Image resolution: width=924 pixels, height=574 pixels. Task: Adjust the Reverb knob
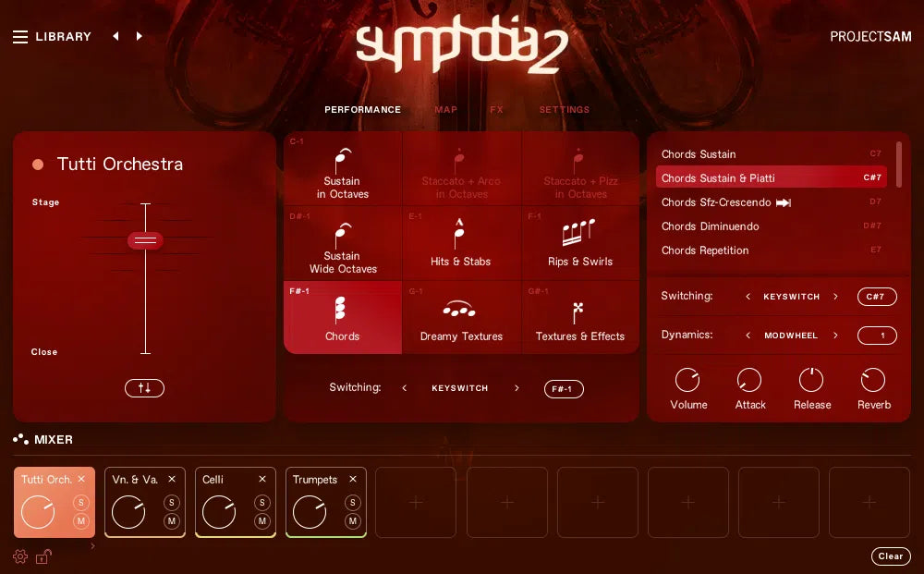pyautogui.click(x=873, y=379)
